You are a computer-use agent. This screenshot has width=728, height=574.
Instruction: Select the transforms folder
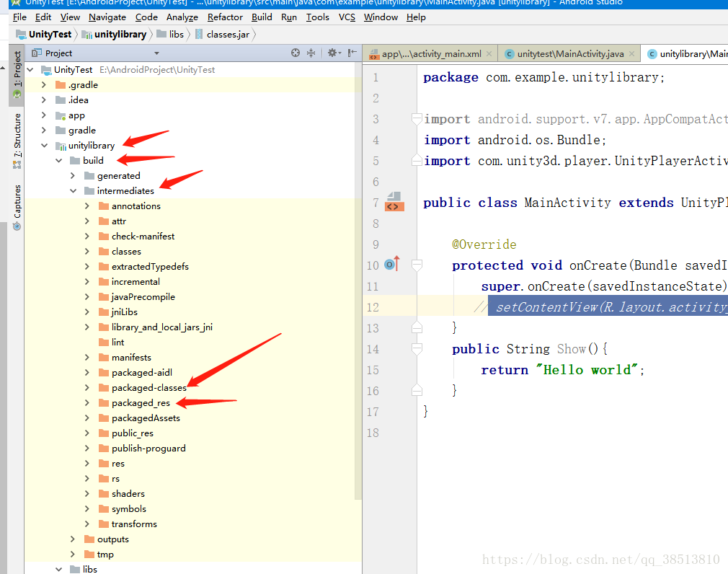pos(134,524)
